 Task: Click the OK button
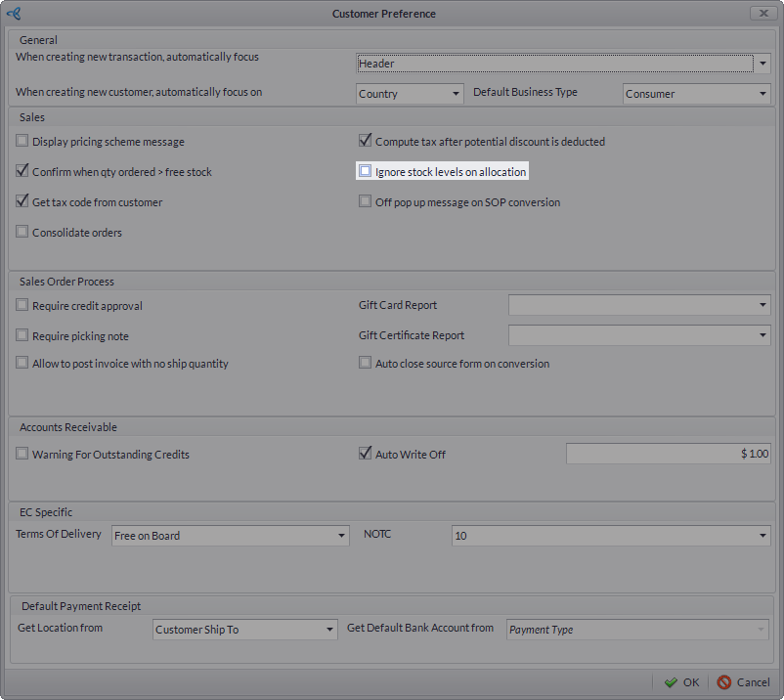coord(681,682)
